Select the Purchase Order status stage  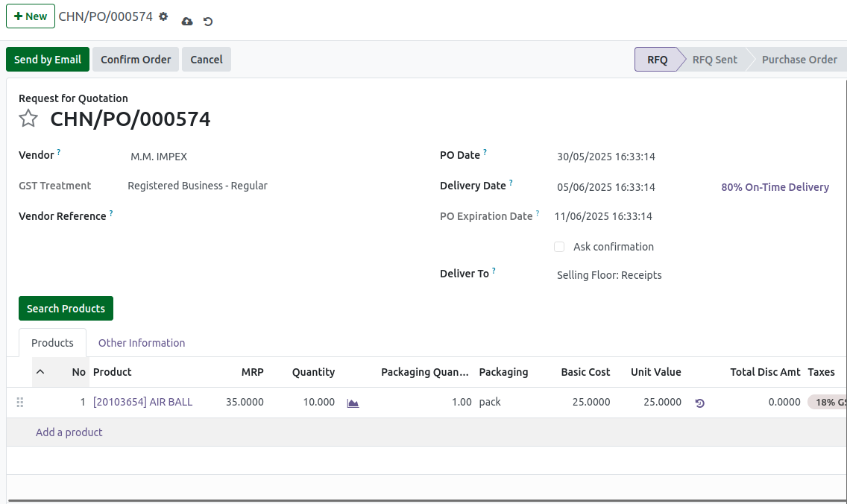(x=799, y=60)
